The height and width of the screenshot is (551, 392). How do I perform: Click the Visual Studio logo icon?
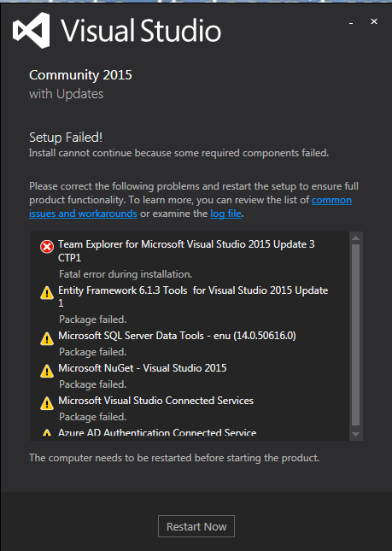pos(31,30)
